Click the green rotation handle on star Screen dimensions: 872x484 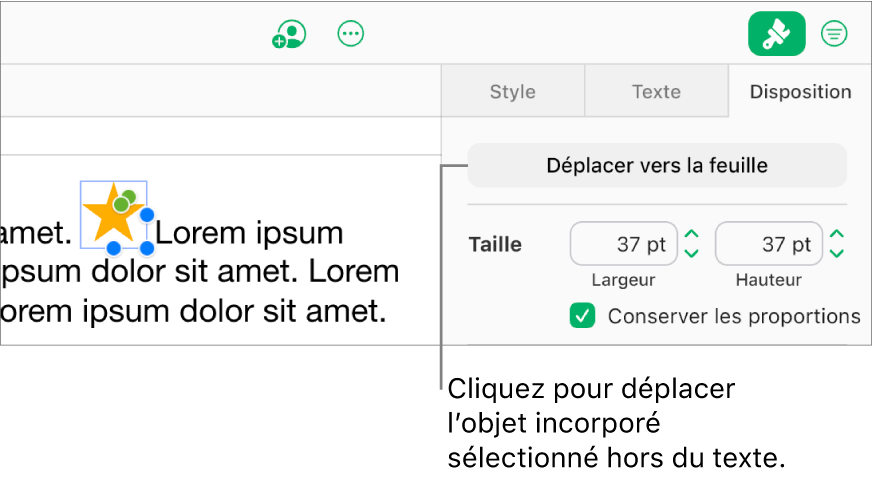point(122,204)
